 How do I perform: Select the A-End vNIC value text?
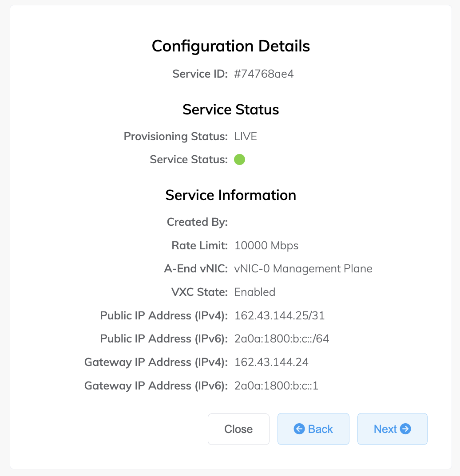click(x=303, y=269)
